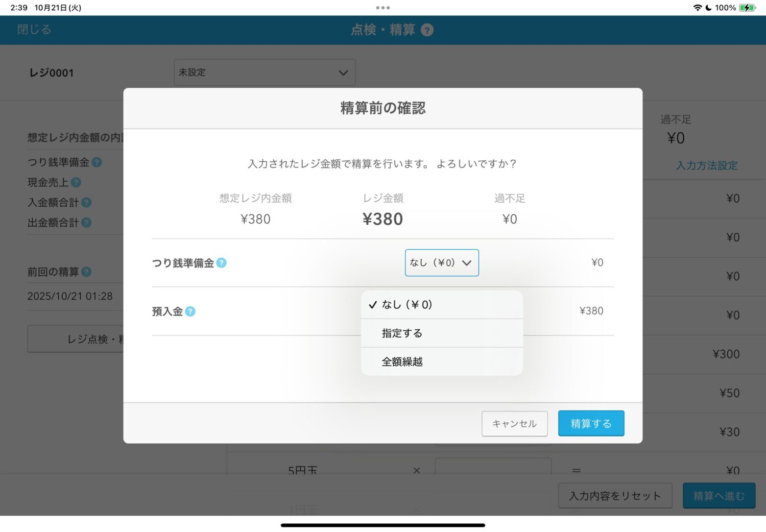Screen dimensions: 766x532
Task: Tap help icon beside 出金額合計
Action: coord(86,223)
